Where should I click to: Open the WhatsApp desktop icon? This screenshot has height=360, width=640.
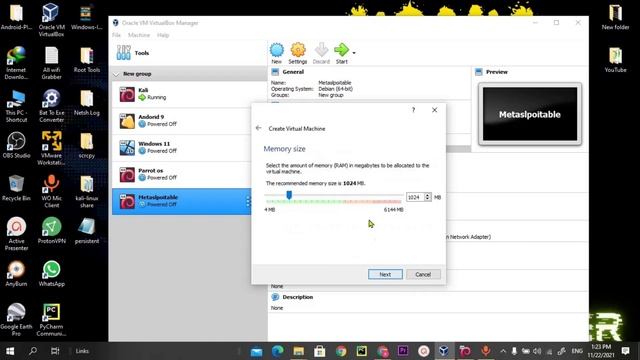51,273
